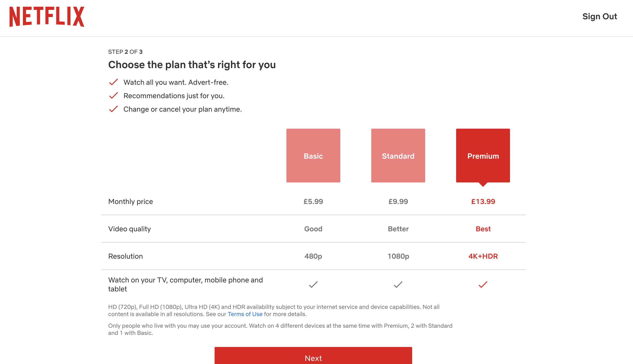Image resolution: width=633 pixels, height=364 pixels.
Task: Click the Basic plan device checkmark
Action: [x=313, y=284]
